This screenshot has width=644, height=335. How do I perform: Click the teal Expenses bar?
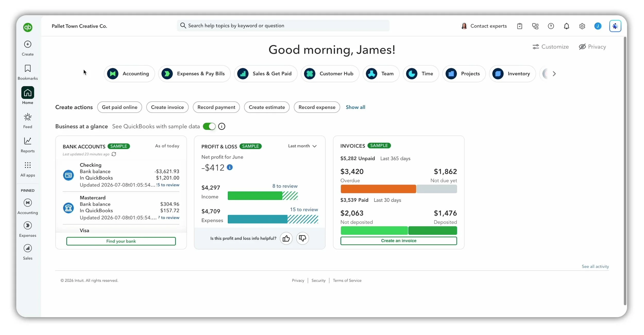(x=258, y=219)
